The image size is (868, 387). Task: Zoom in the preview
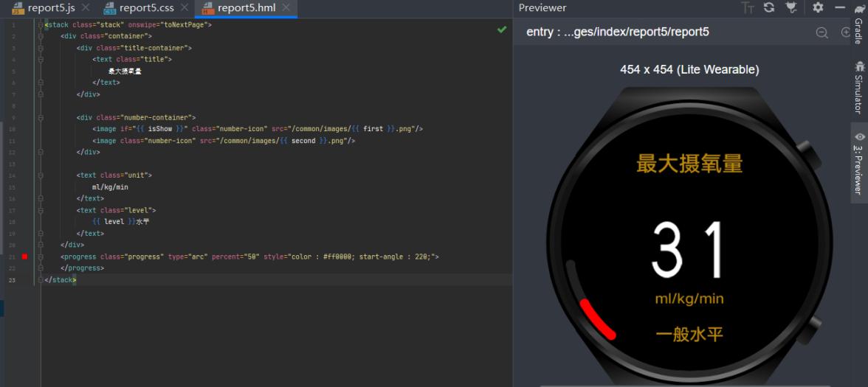point(846,32)
